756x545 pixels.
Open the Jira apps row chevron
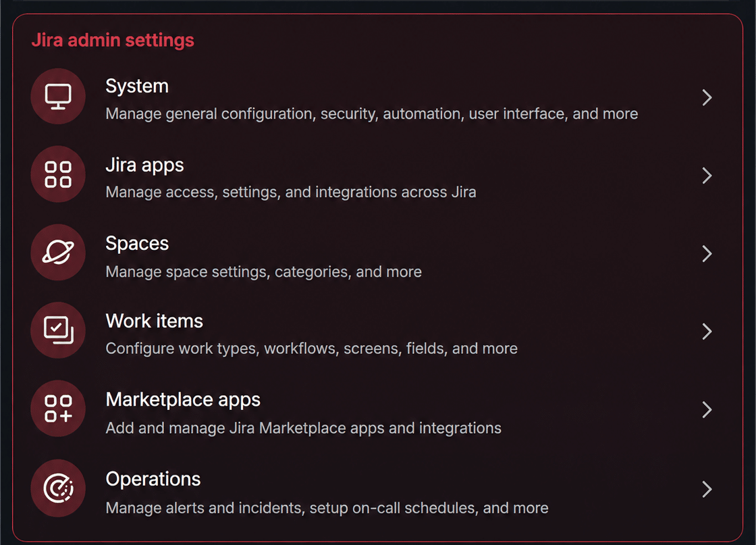click(707, 176)
